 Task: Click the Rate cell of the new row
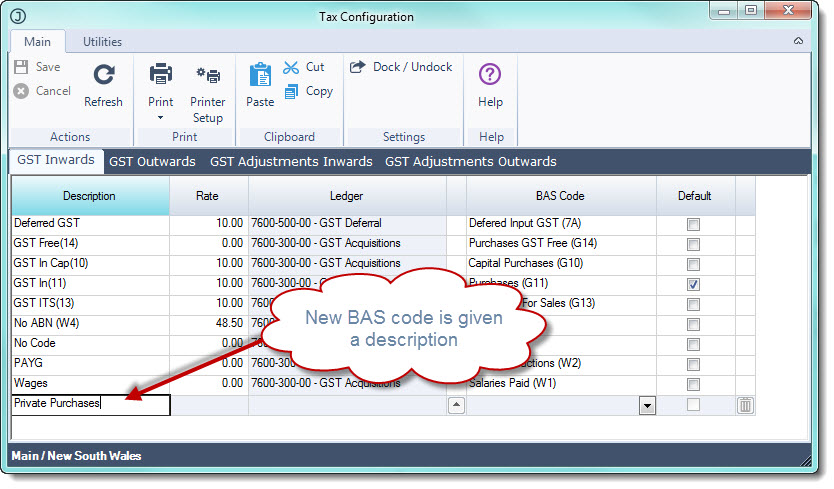tap(209, 405)
